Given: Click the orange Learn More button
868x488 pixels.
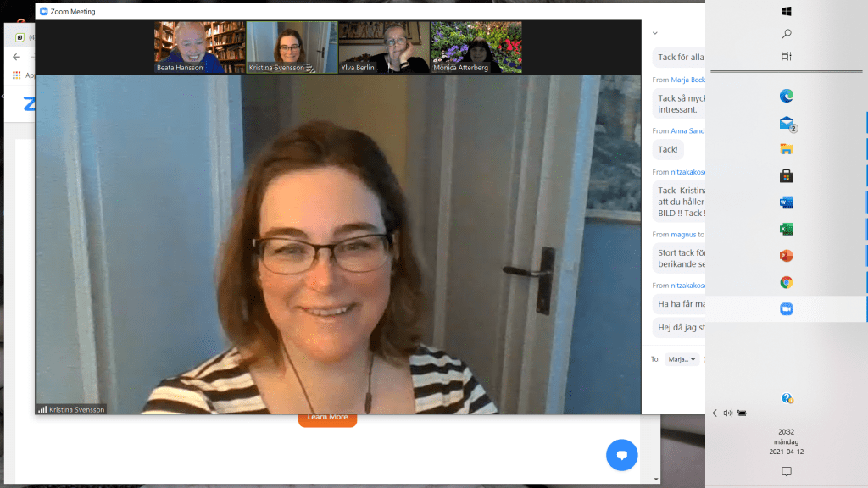Looking at the screenshot, I should point(327,418).
